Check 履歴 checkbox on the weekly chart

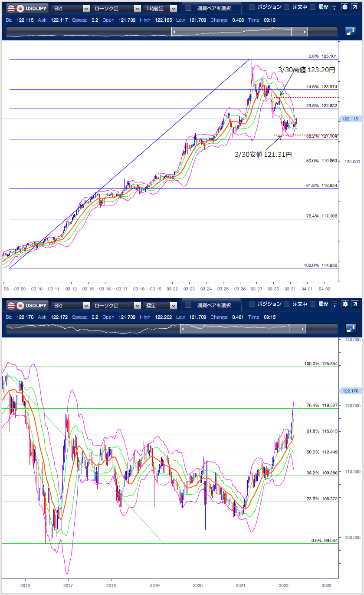[312, 304]
